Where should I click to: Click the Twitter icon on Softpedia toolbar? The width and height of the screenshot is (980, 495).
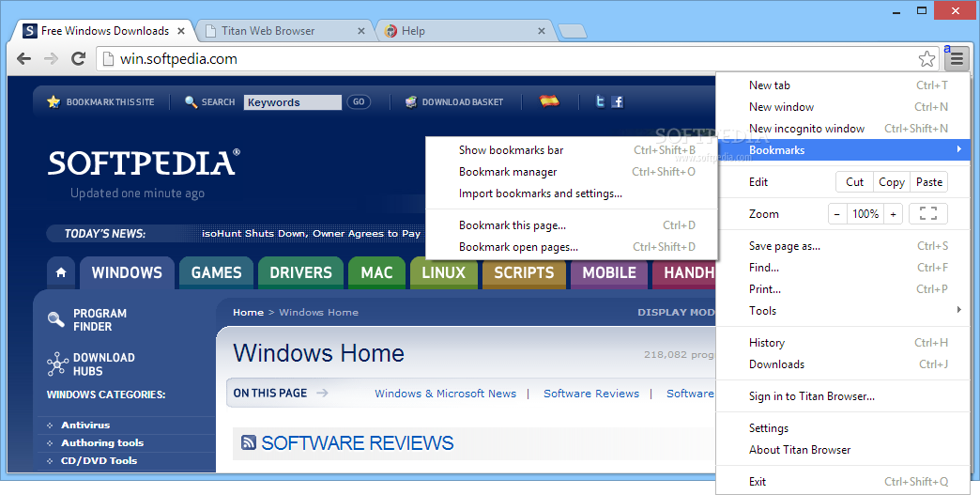click(x=600, y=101)
